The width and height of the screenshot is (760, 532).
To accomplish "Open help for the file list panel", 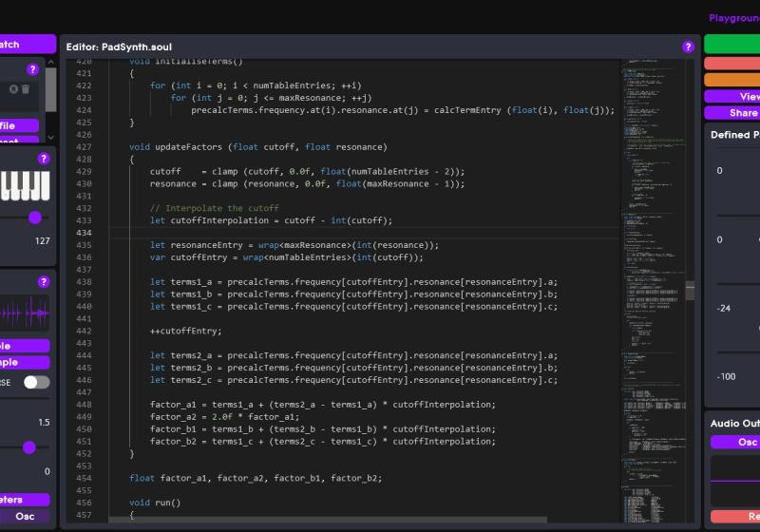I will coord(32,69).
